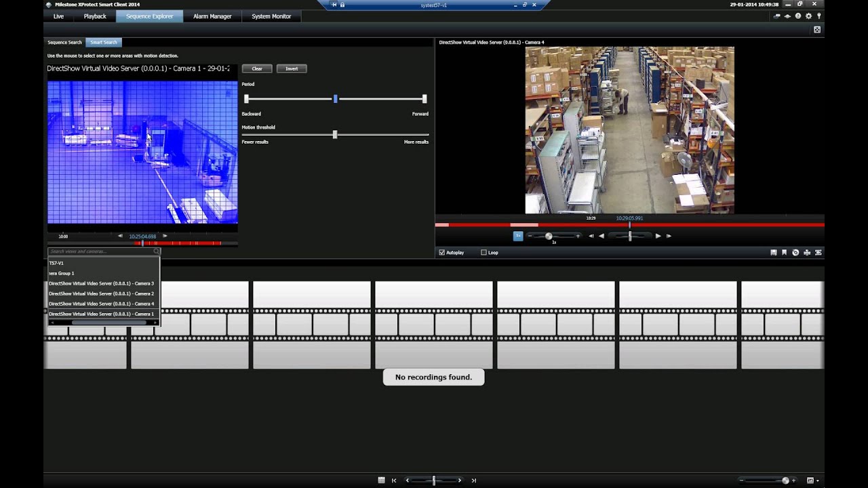868x488 pixels.
Task: Step to previous frame in Camera 4
Action: [591, 236]
